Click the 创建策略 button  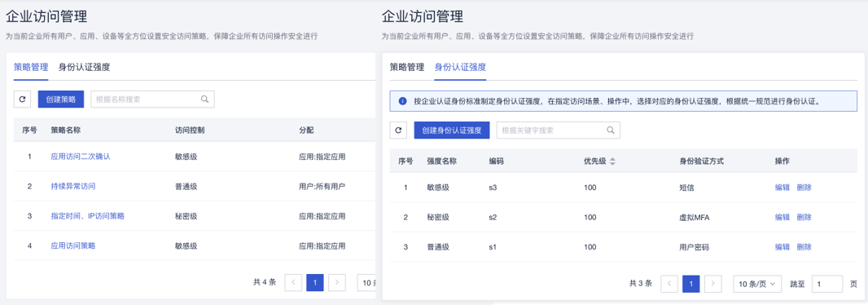(61, 99)
